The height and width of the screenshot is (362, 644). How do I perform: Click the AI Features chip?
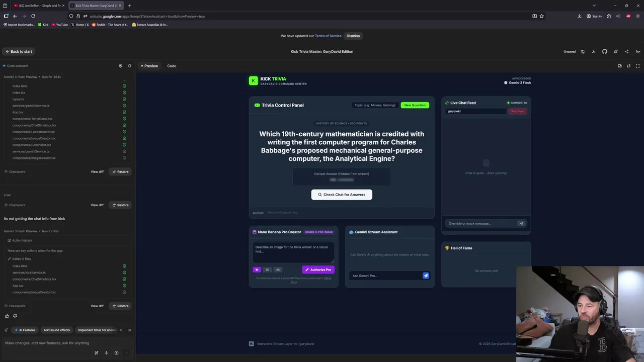pyautogui.click(x=25, y=330)
